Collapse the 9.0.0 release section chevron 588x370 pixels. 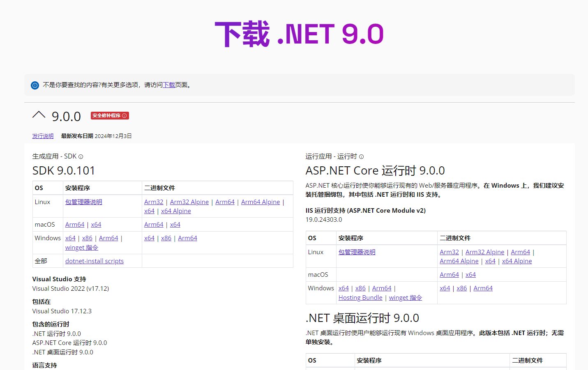(x=39, y=115)
